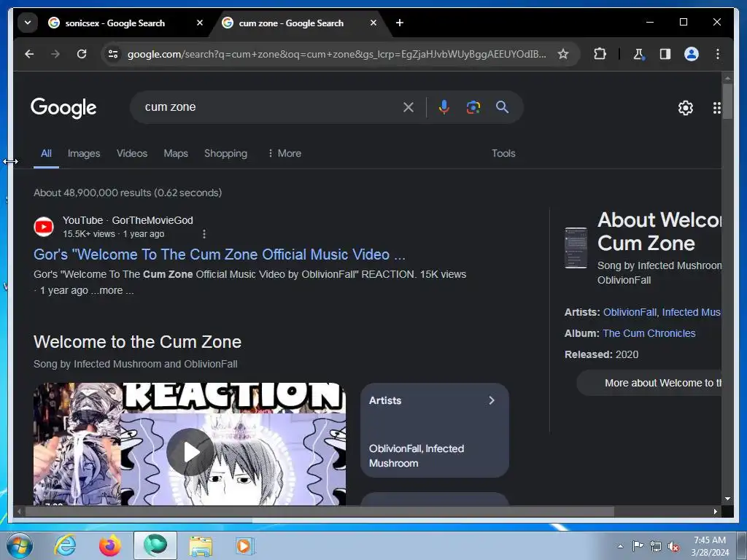Open Google quick settings gear
This screenshot has width=747, height=560.
[686, 108]
